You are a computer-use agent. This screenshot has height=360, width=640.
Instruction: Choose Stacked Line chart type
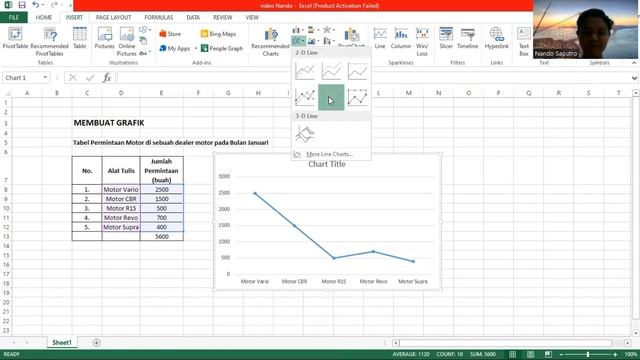(331, 71)
